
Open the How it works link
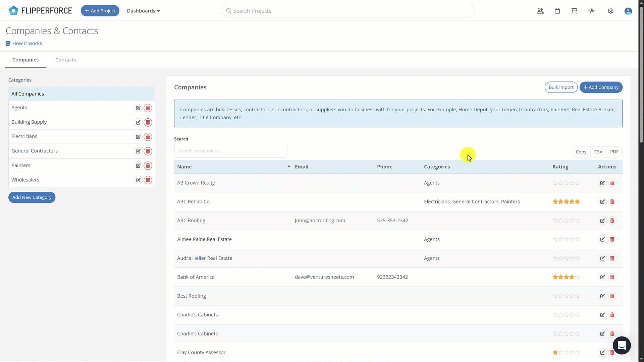pos(27,43)
